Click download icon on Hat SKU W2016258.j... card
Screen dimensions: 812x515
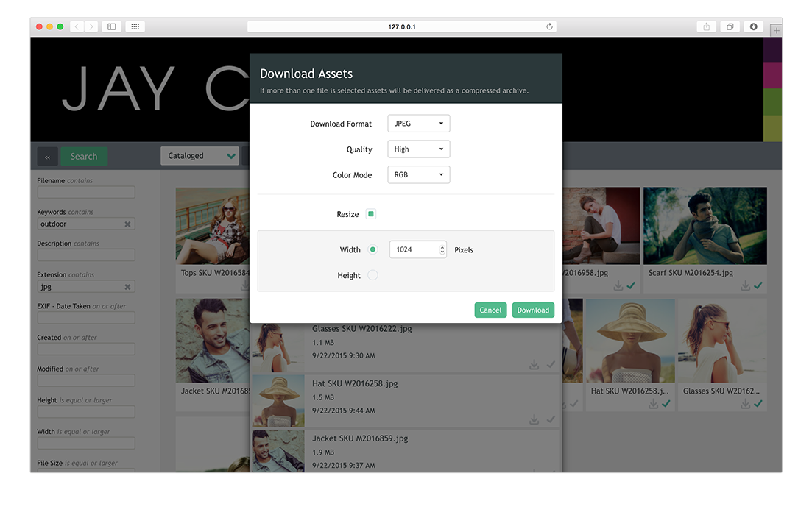[x=654, y=404]
